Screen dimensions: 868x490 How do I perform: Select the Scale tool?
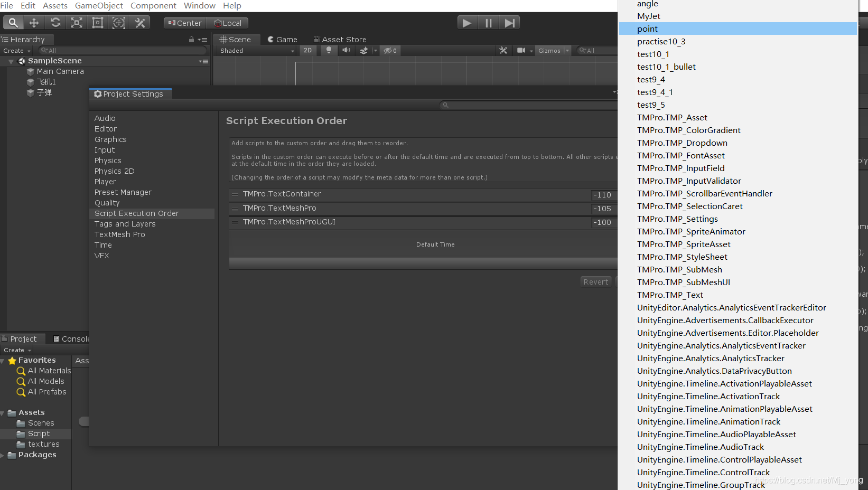coord(77,23)
